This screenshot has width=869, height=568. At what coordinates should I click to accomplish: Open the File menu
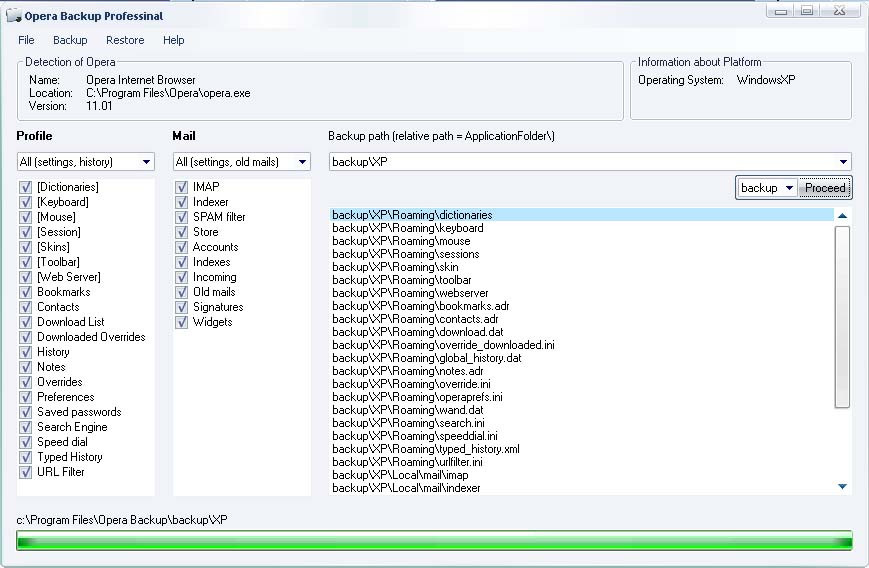point(26,40)
